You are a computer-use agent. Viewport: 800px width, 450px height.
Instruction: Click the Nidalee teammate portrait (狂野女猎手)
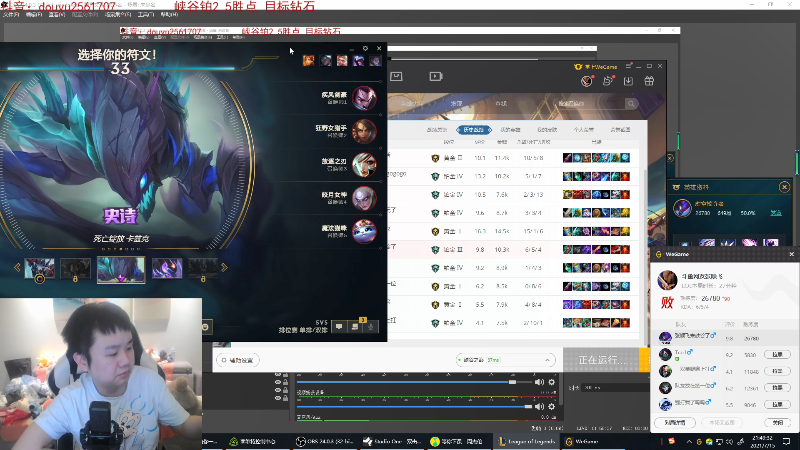364,131
